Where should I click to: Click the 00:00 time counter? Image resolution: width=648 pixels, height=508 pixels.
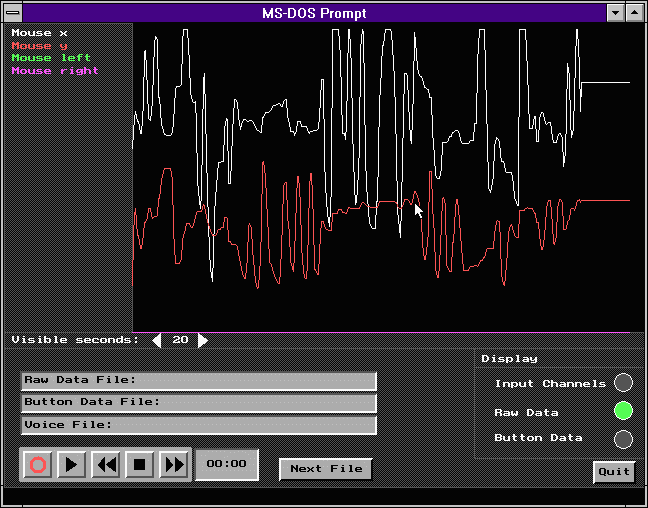(x=226, y=465)
